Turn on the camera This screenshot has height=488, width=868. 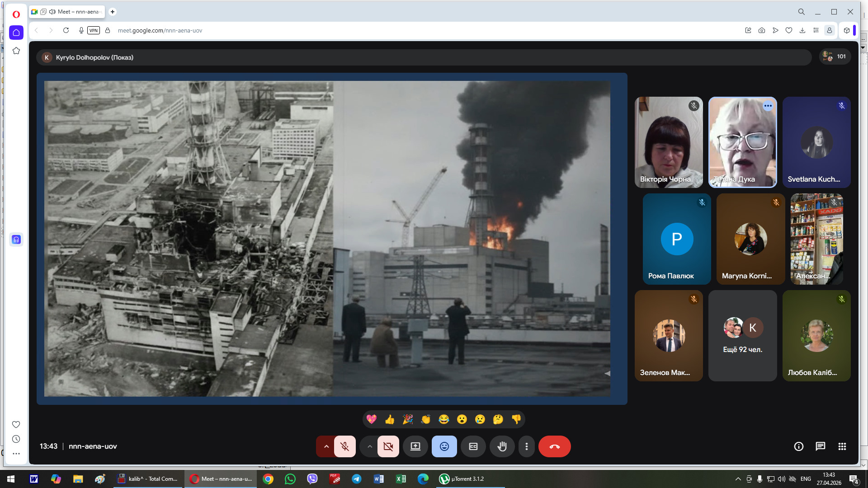(x=388, y=446)
